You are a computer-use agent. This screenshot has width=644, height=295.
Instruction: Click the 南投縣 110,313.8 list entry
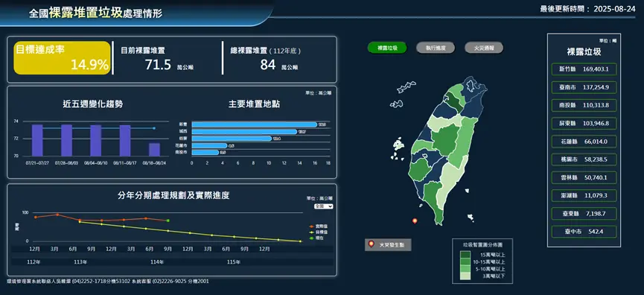584,105
